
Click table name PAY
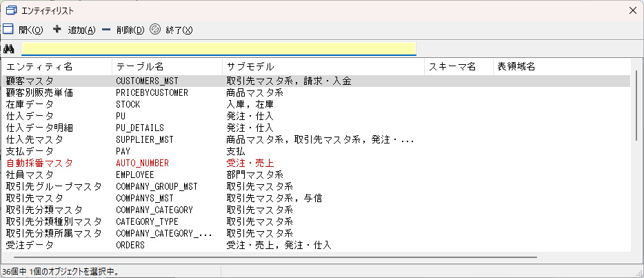[123, 152]
